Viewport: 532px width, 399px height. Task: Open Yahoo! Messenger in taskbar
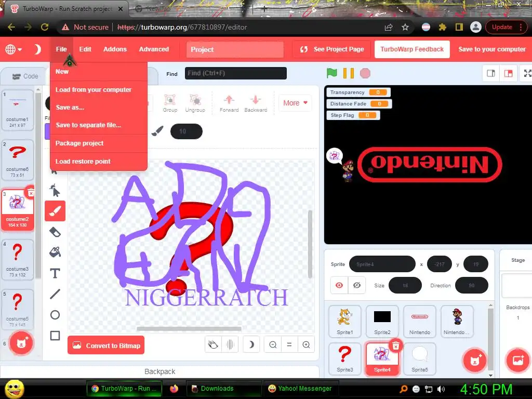300,389
